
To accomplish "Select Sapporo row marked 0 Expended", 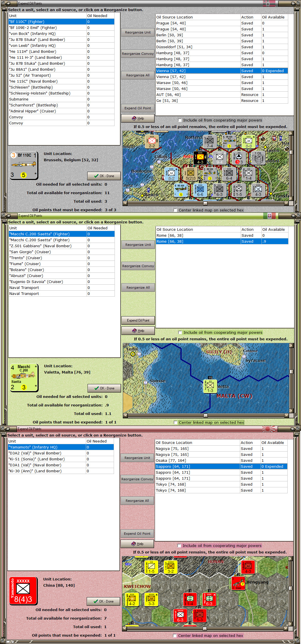I will pyautogui.click(x=221, y=466).
